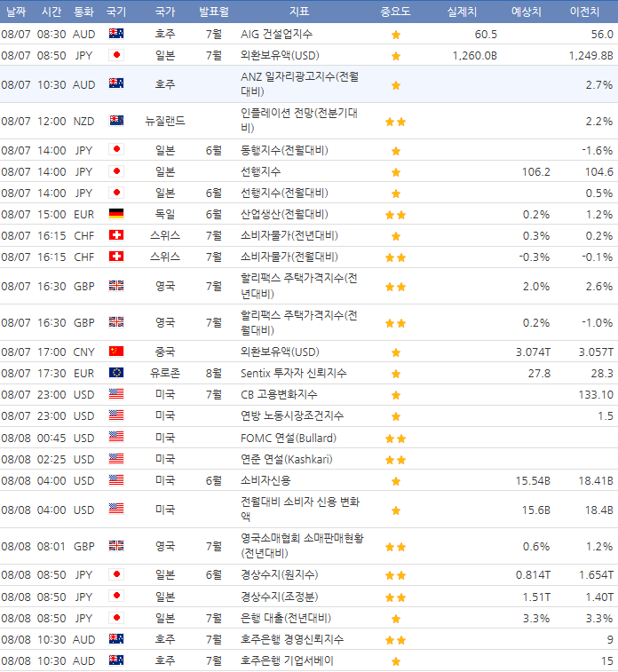This screenshot has width=618, height=672.
Task: Click Australia flag in 호주은행 경영신뢰지수 row
Action: 116,639
